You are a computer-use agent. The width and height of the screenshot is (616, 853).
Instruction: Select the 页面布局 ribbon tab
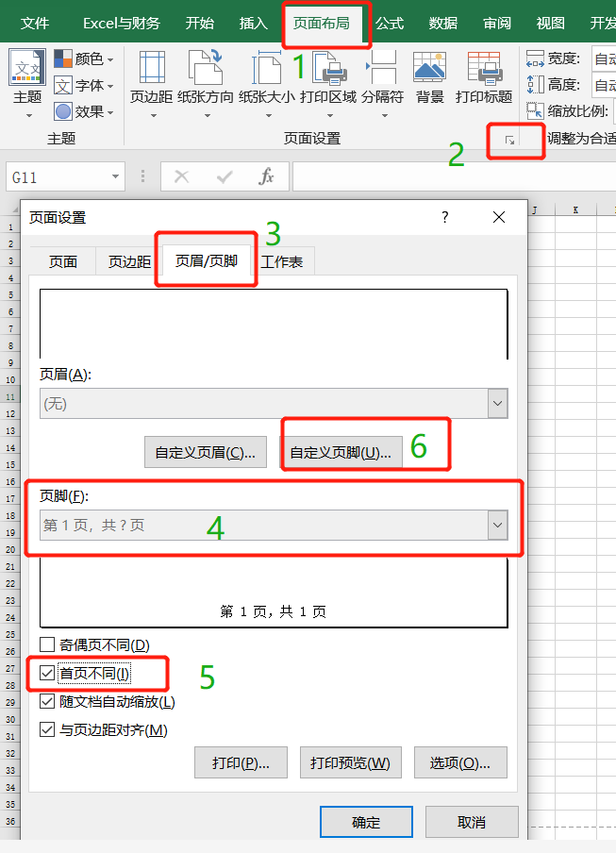point(322,24)
